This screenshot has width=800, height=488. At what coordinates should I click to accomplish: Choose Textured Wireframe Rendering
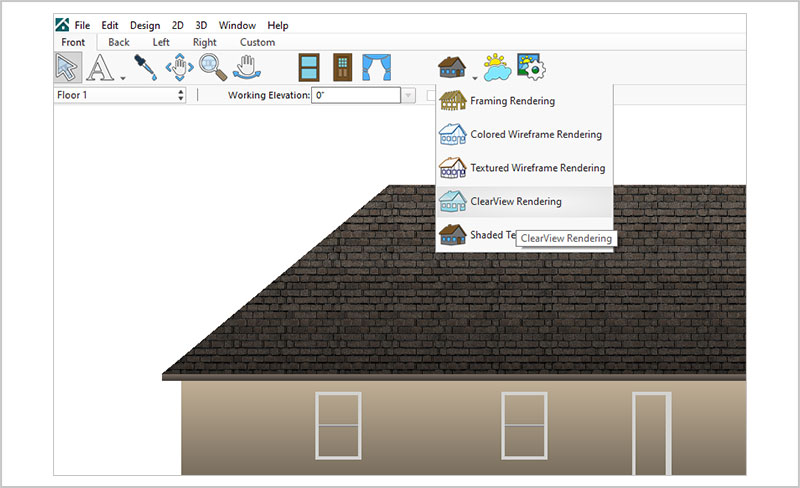point(524,168)
